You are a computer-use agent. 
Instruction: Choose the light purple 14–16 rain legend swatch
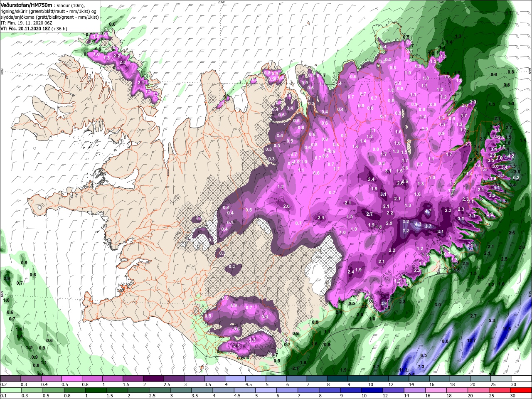415,390
